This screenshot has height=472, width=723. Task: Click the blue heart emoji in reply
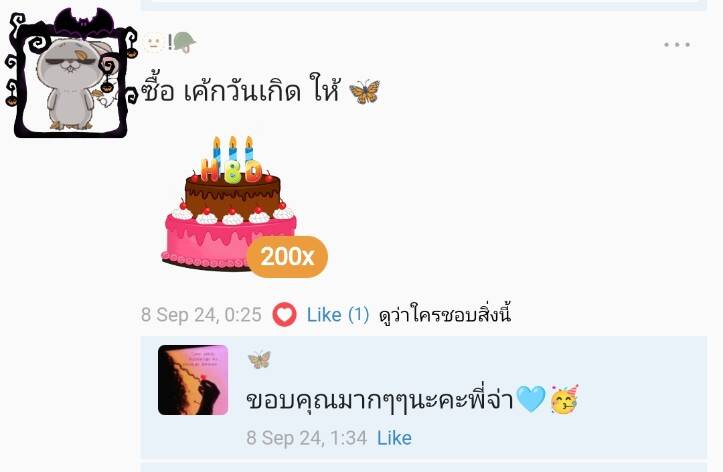point(531,399)
